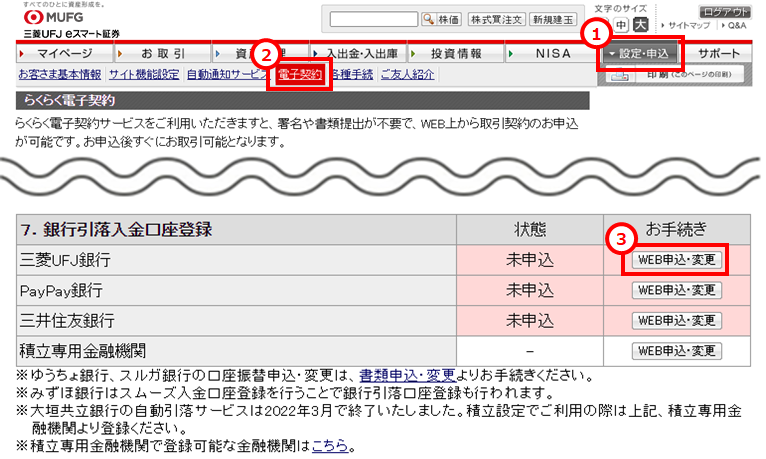Click the magnifier 株価 search button
This screenshot has width=766, height=459.
pyautogui.click(x=442, y=20)
